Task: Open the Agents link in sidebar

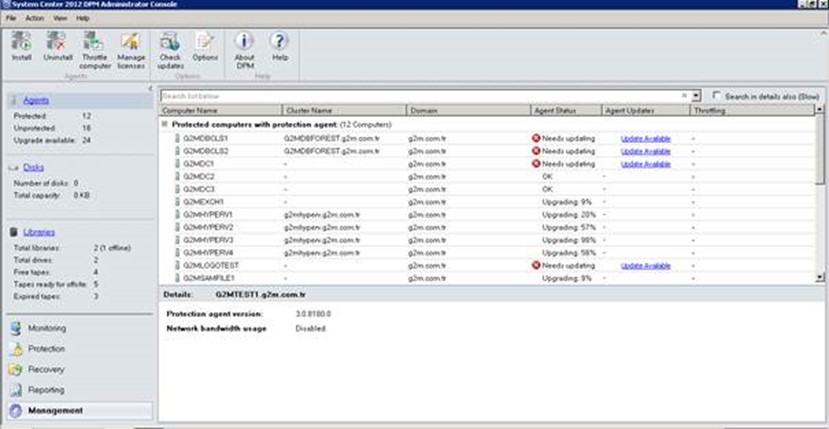Action: pyautogui.click(x=36, y=100)
